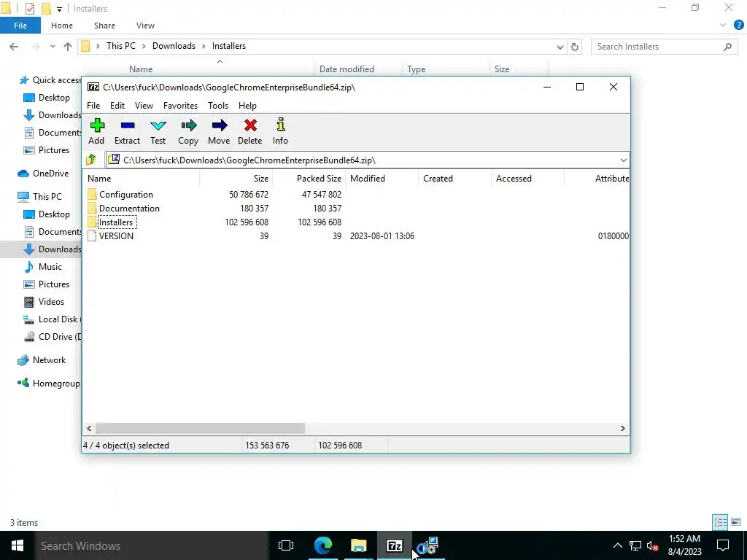
Task: Select the Copy toolbar icon
Action: click(188, 131)
